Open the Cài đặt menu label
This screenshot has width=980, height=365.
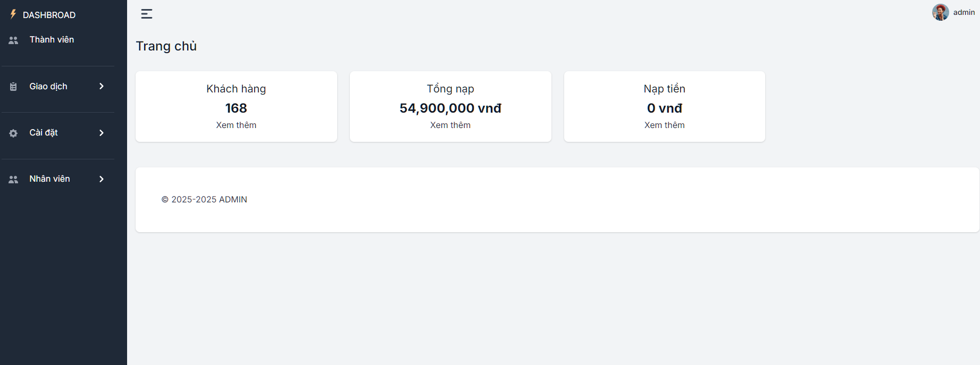click(x=44, y=133)
